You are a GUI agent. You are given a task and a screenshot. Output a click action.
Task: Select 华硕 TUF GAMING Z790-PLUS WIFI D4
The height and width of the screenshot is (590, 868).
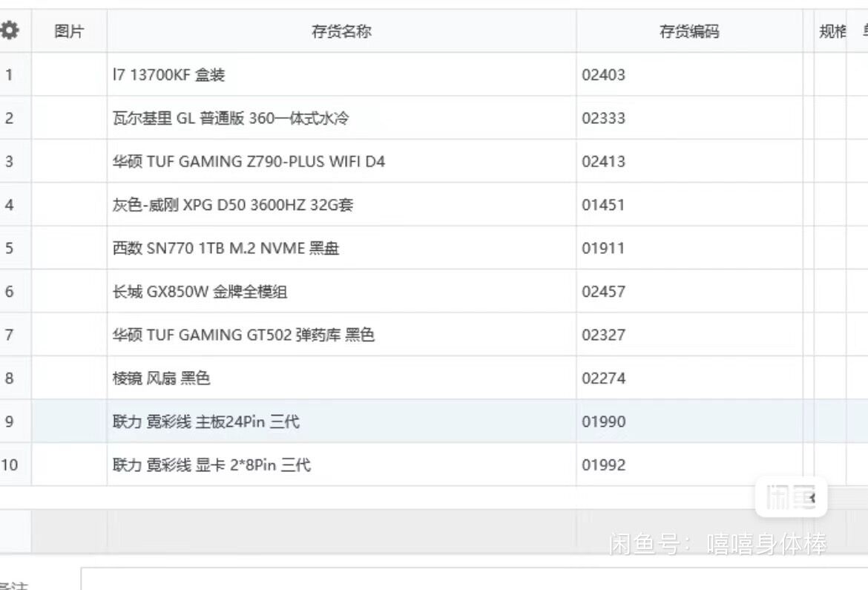(x=249, y=162)
